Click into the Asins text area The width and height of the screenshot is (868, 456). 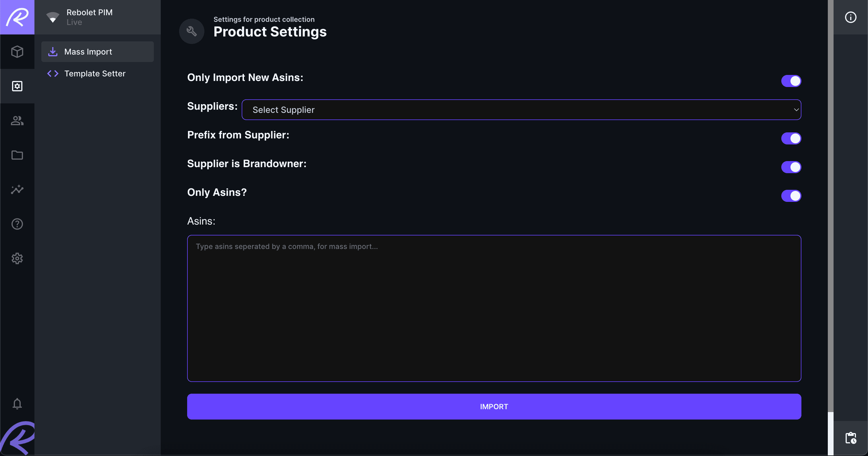pyautogui.click(x=494, y=308)
